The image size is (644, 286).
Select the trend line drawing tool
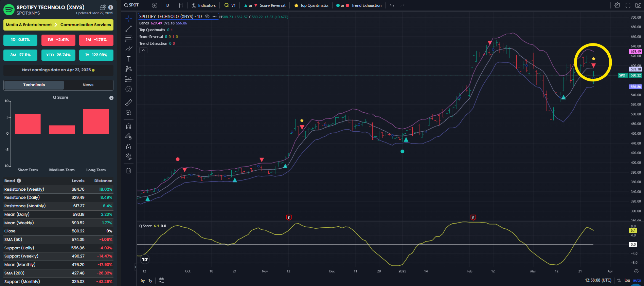click(x=128, y=29)
